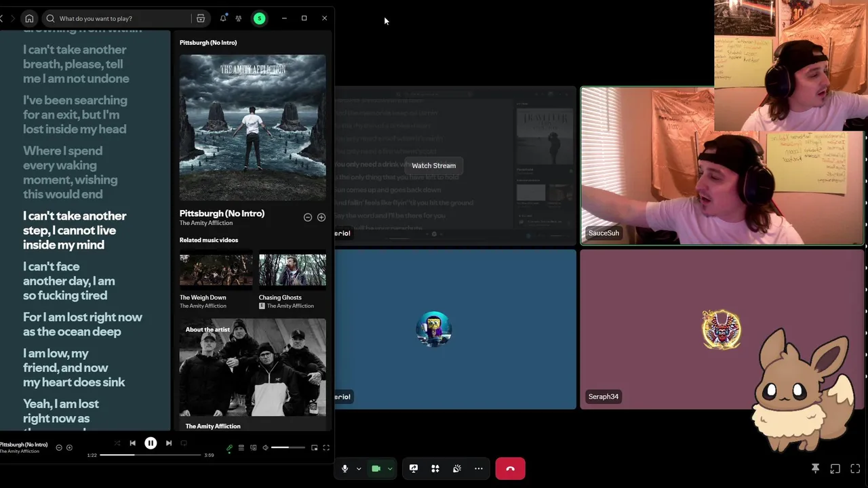The width and height of the screenshot is (868, 488).
Task: Click Pittsburgh panel header title
Action: tap(208, 43)
